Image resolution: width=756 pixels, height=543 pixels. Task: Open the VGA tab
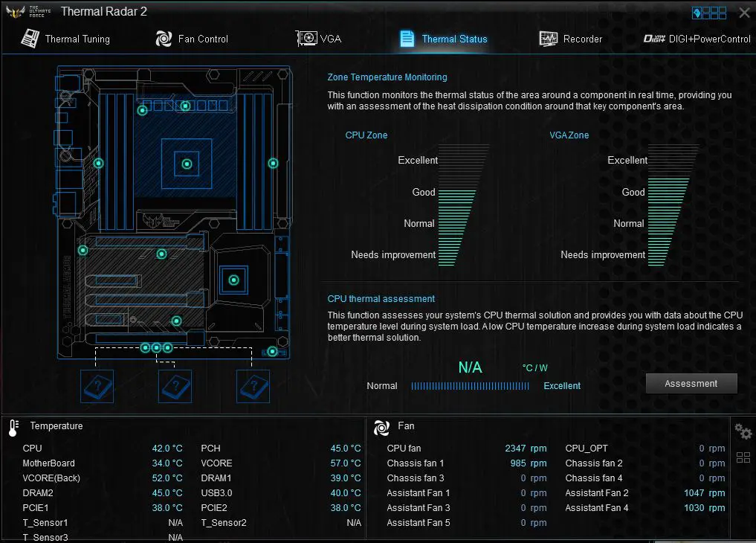tap(318, 39)
